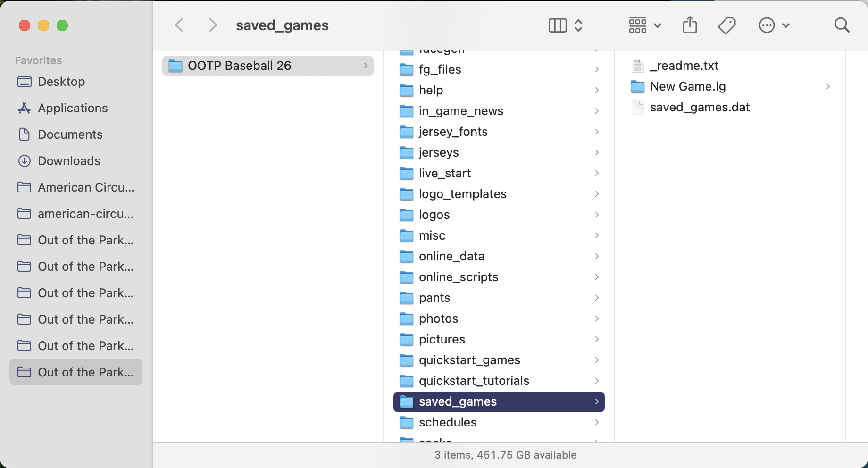This screenshot has height=468, width=868.
Task: Select the saved_games folder row
Action: [499, 401]
